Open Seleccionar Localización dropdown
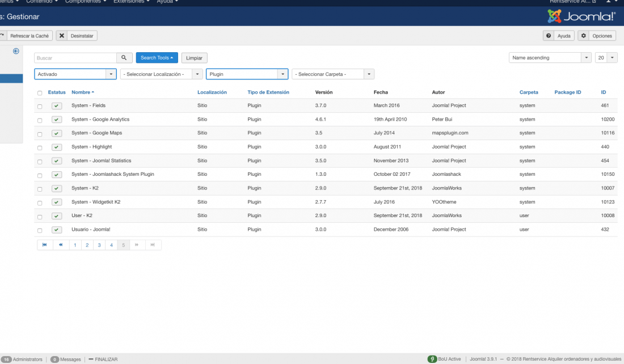The width and height of the screenshot is (624, 364). pyautogui.click(x=162, y=74)
